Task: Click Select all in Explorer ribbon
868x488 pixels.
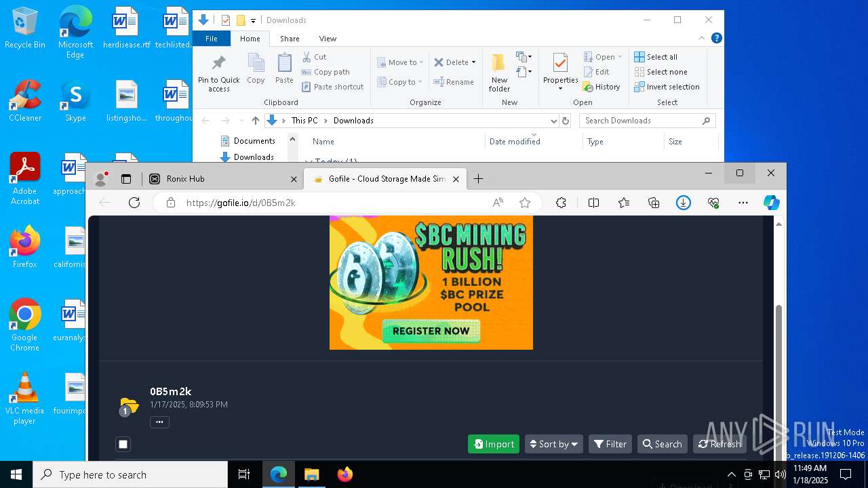Action: coord(656,57)
